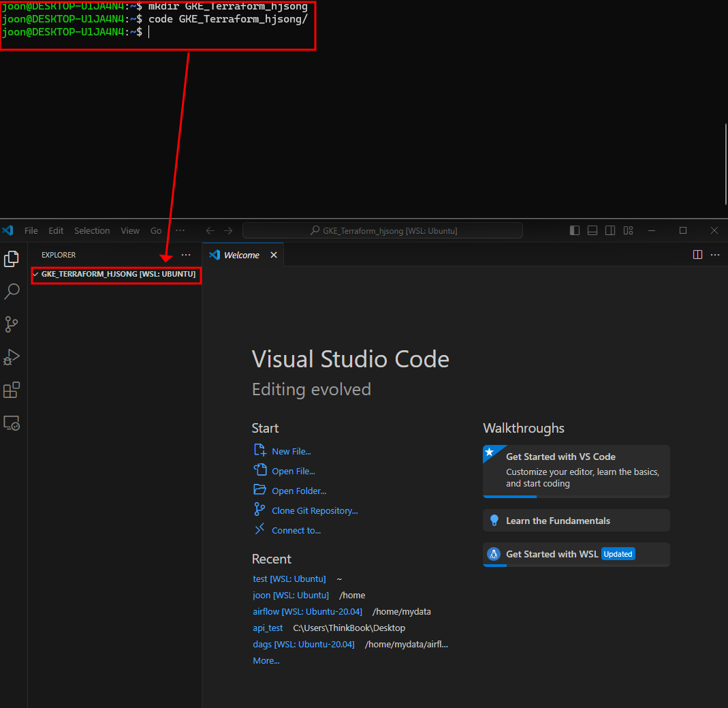Screen dimensions: 728x708
Task: Close the Welcome tab
Action: click(x=274, y=255)
